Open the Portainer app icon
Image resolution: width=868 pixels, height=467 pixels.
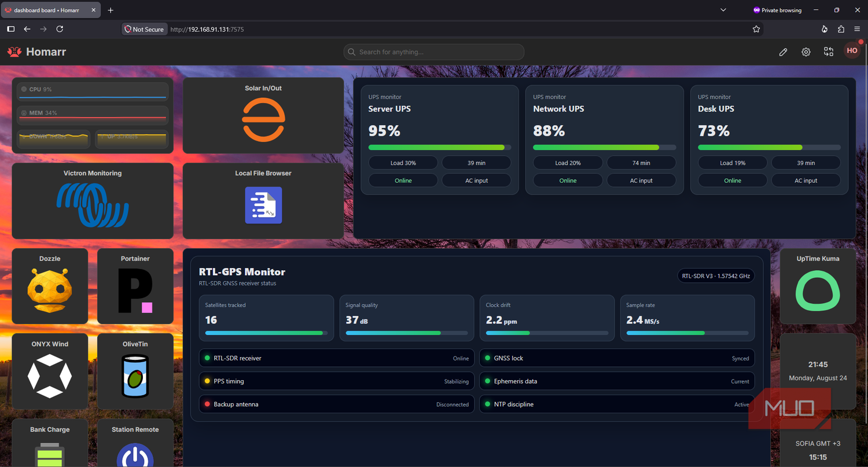[x=135, y=291]
